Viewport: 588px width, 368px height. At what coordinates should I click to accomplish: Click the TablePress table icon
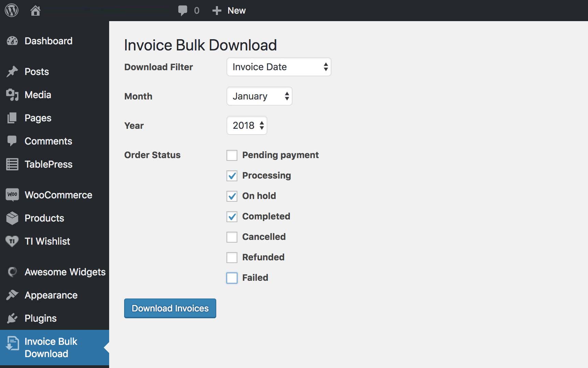point(12,164)
